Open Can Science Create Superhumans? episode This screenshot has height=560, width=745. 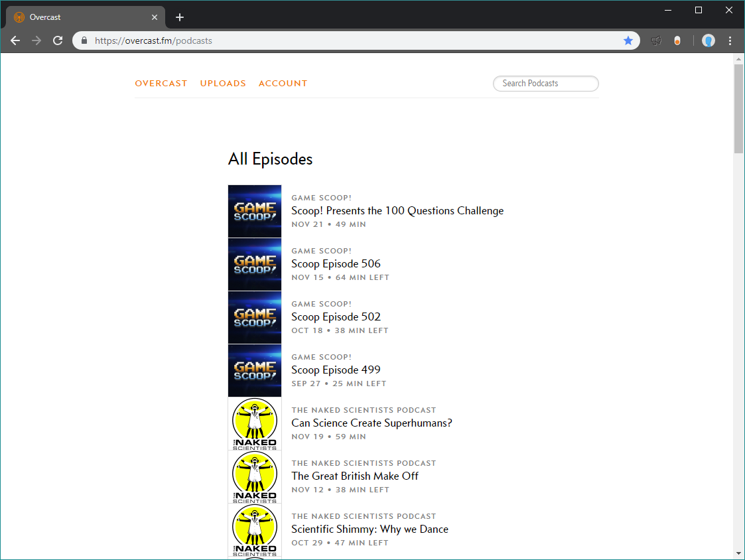pyautogui.click(x=372, y=423)
